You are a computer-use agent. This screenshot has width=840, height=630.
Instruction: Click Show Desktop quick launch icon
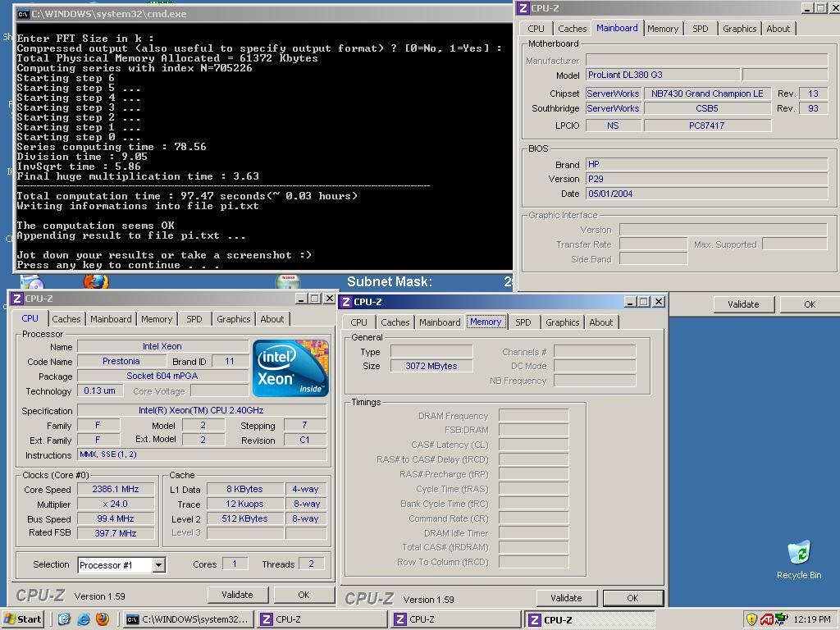click(x=64, y=619)
